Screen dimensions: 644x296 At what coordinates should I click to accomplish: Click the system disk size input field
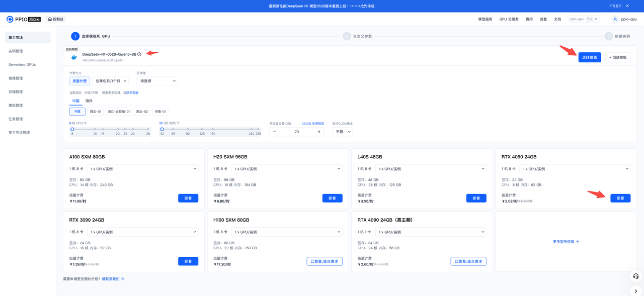pos(296,132)
